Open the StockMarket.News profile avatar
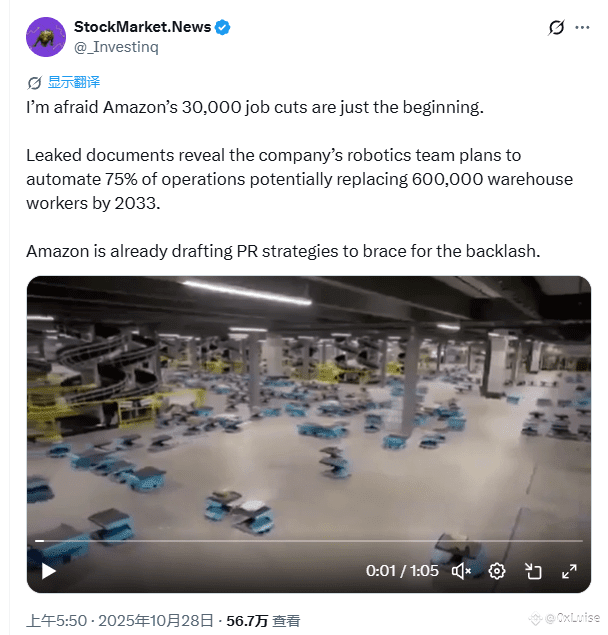 click(x=46, y=37)
